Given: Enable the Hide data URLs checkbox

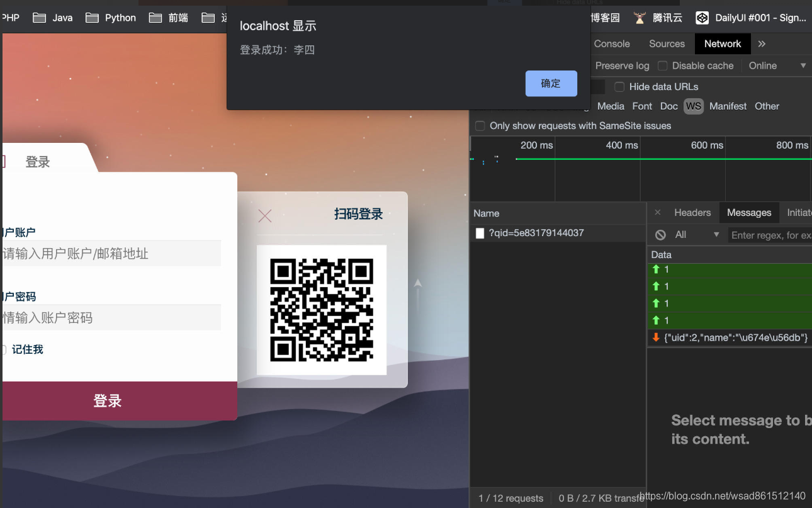Looking at the screenshot, I should pyautogui.click(x=619, y=87).
